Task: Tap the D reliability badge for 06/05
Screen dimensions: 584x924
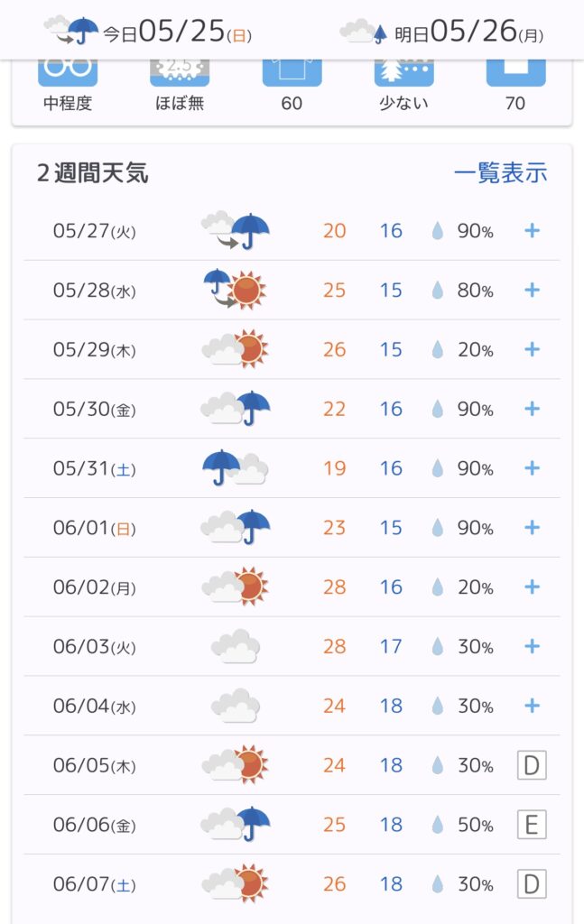Action: tap(532, 765)
